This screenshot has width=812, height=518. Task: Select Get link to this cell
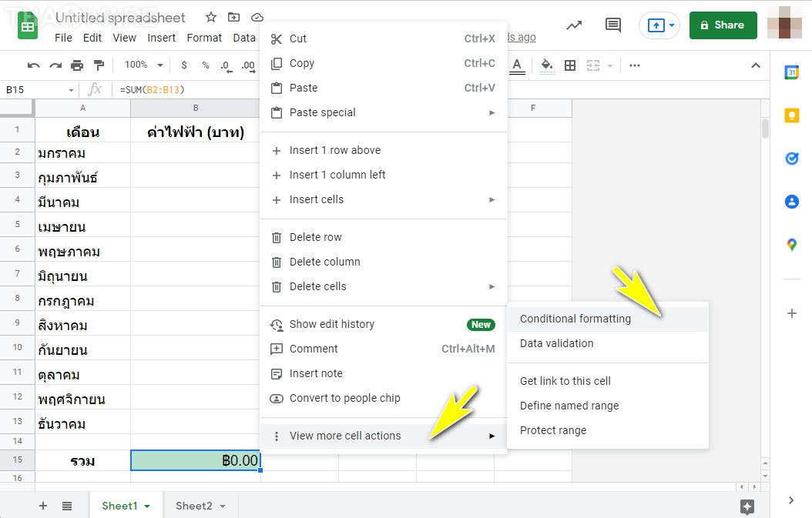coord(607,381)
